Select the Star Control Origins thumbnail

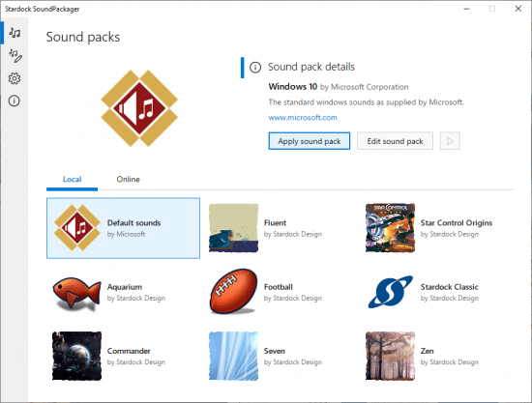click(x=390, y=228)
